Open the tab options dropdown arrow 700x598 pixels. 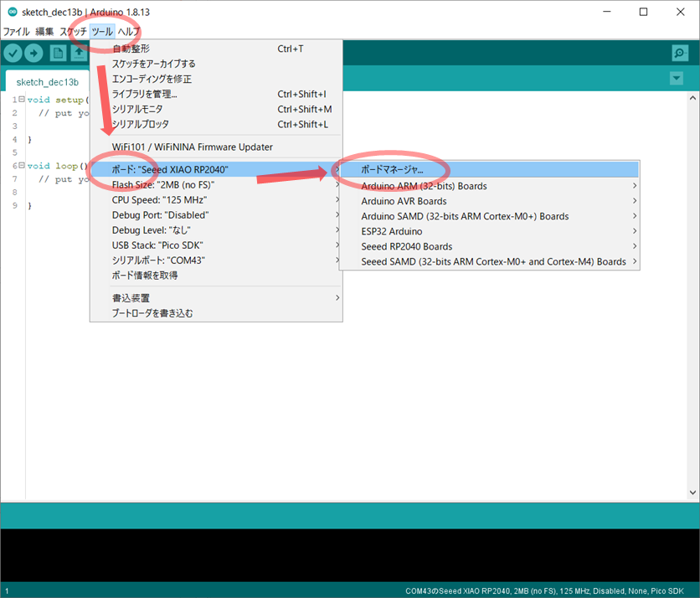click(677, 78)
